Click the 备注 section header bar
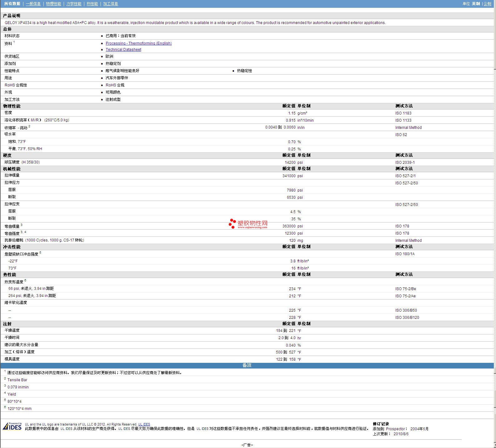Viewport: 496px width, 448px height. point(247,365)
